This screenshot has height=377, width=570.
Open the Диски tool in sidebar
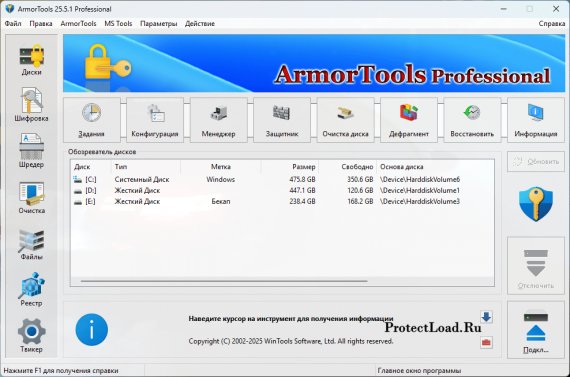[31, 60]
